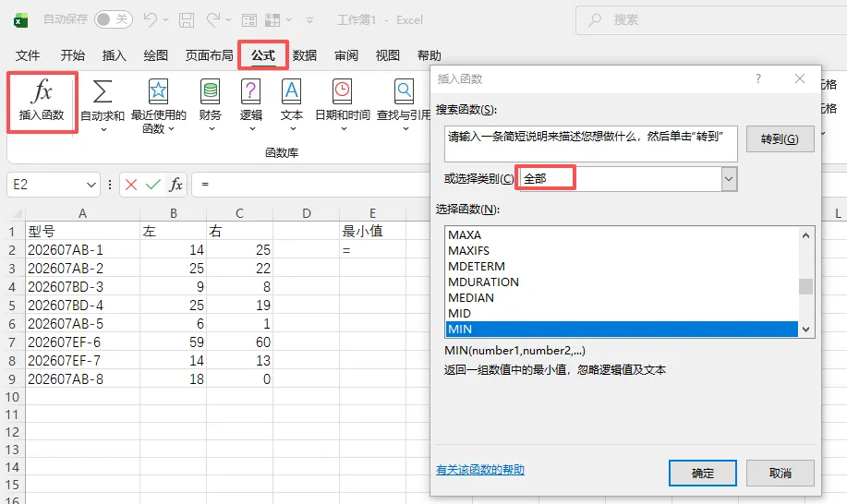Open the function category dropdown arrow
This screenshot has width=847, height=504.
[x=729, y=178]
